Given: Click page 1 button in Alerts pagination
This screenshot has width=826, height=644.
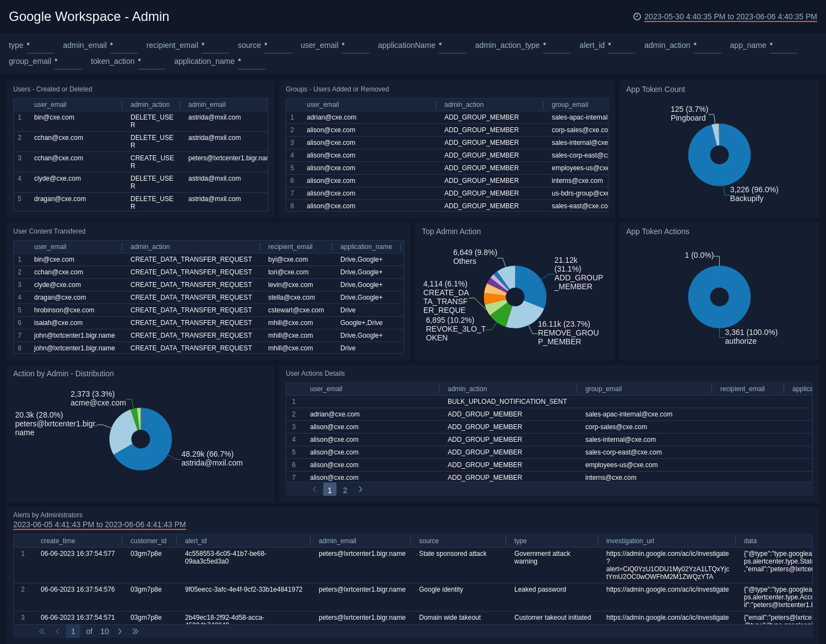Looking at the screenshot, I should point(73,631).
